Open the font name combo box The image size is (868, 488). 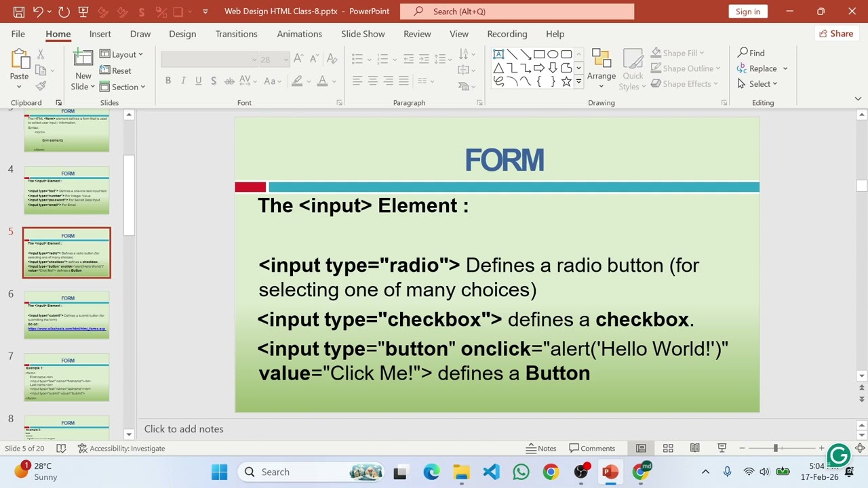point(209,60)
